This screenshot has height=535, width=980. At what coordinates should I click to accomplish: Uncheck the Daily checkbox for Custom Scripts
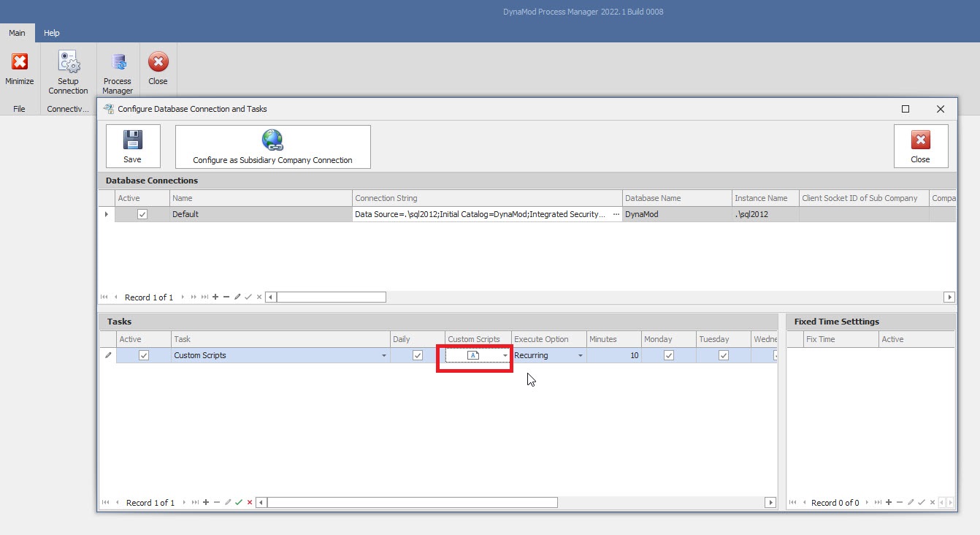pos(418,355)
